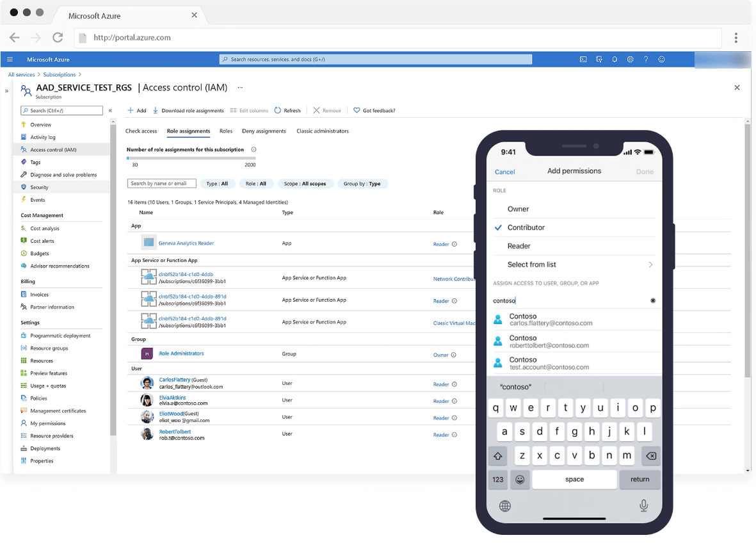The width and height of the screenshot is (756, 554).
Task: Open the Azure portal hamburger menu
Action: pos(10,60)
